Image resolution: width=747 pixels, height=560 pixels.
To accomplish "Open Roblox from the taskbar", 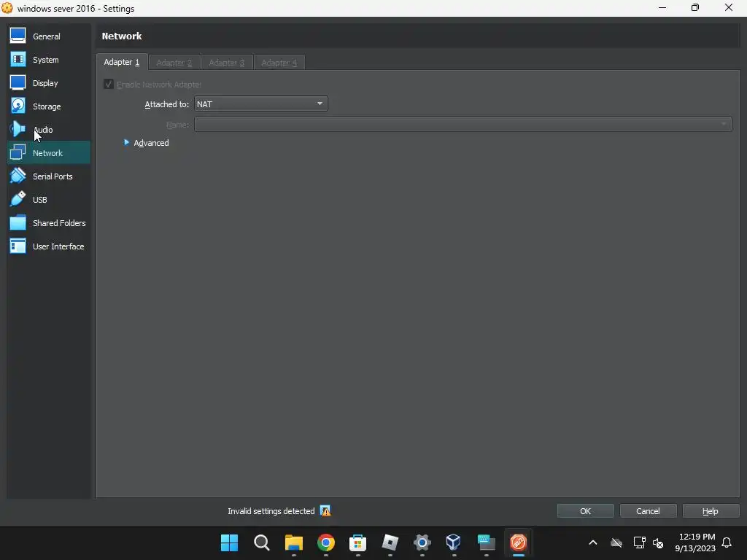I will click(390, 542).
